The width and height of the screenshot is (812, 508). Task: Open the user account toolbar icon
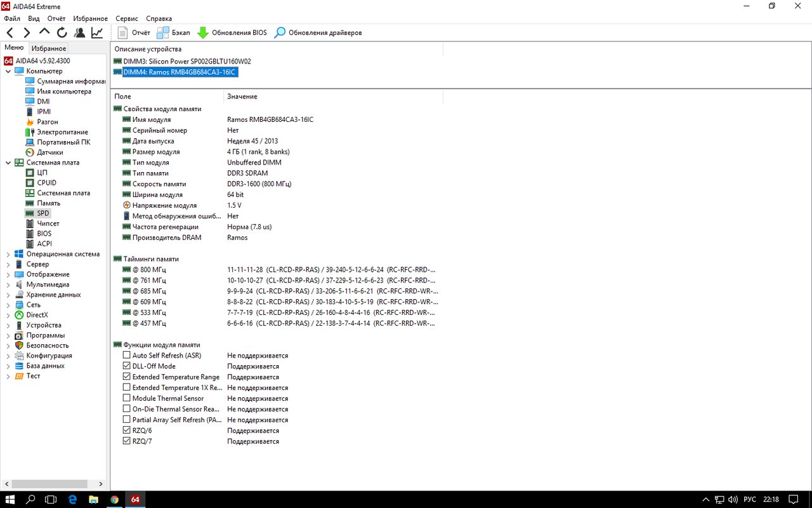click(79, 32)
